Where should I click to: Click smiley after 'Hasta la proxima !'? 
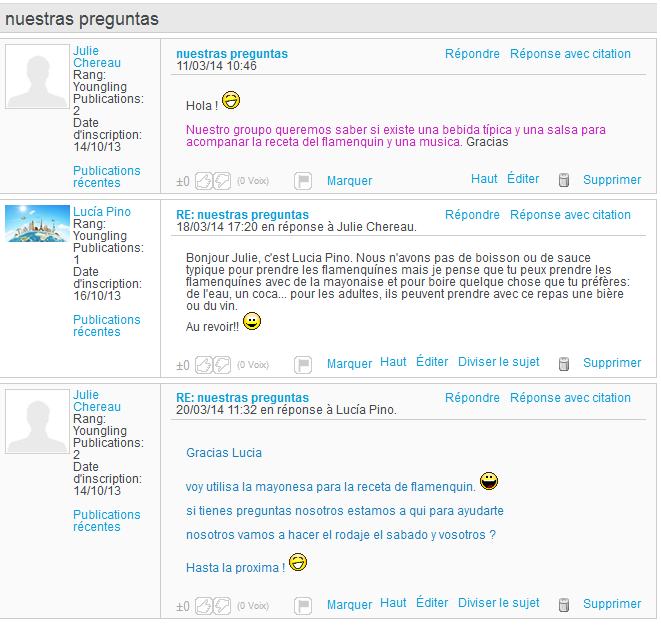click(298, 562)
